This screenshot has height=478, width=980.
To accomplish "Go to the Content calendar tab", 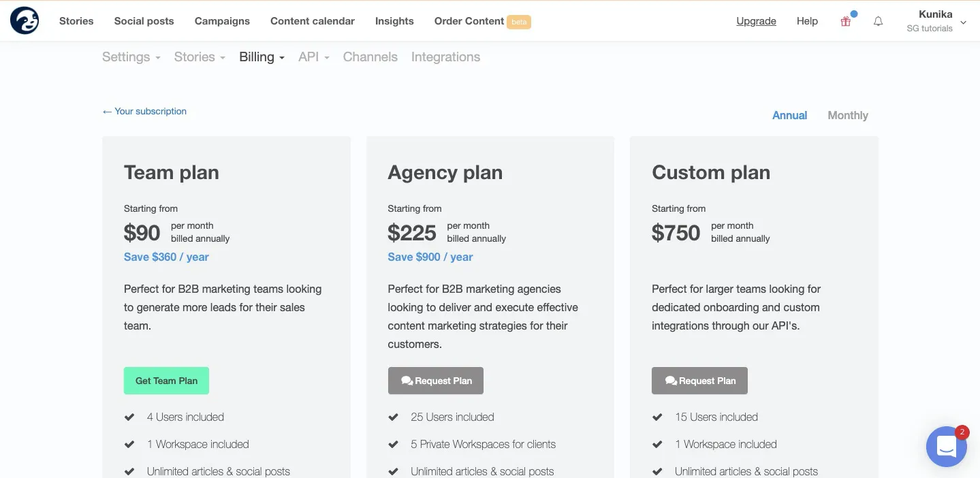I will 313,21.
